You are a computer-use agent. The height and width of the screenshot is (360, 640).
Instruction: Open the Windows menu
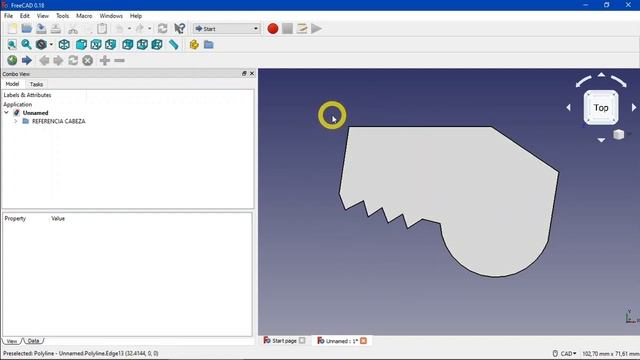[111, 16]
